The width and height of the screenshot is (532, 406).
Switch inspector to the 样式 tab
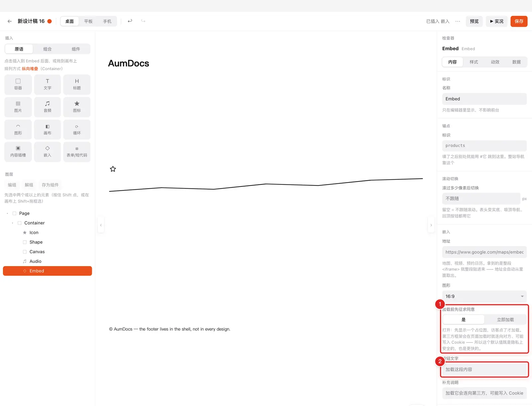[474, 62]
